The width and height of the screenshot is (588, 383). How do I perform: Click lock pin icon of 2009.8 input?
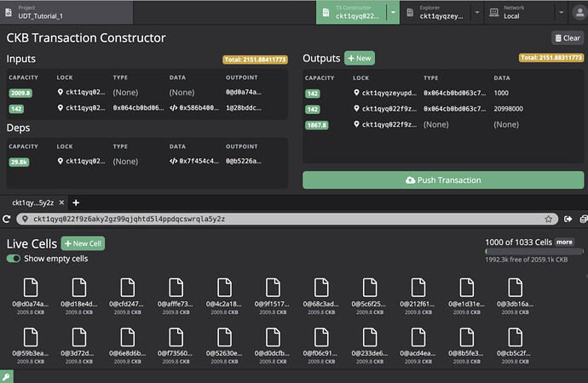point(60,92)
